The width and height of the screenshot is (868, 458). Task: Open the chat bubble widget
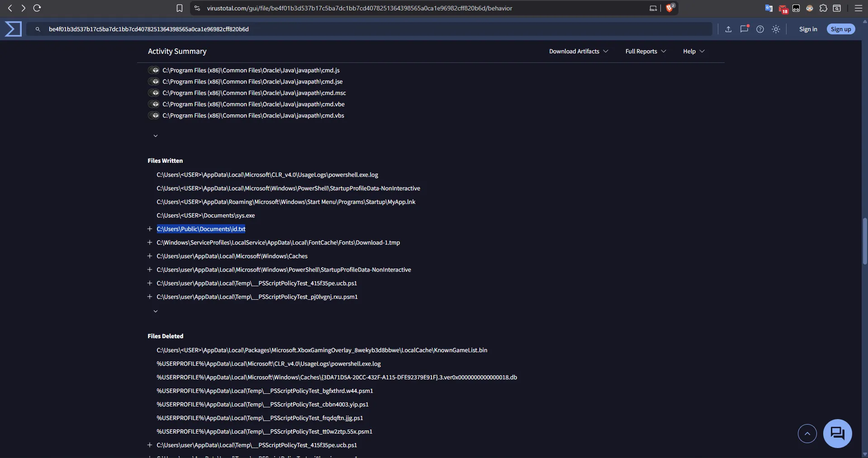[x=837, y=433]
